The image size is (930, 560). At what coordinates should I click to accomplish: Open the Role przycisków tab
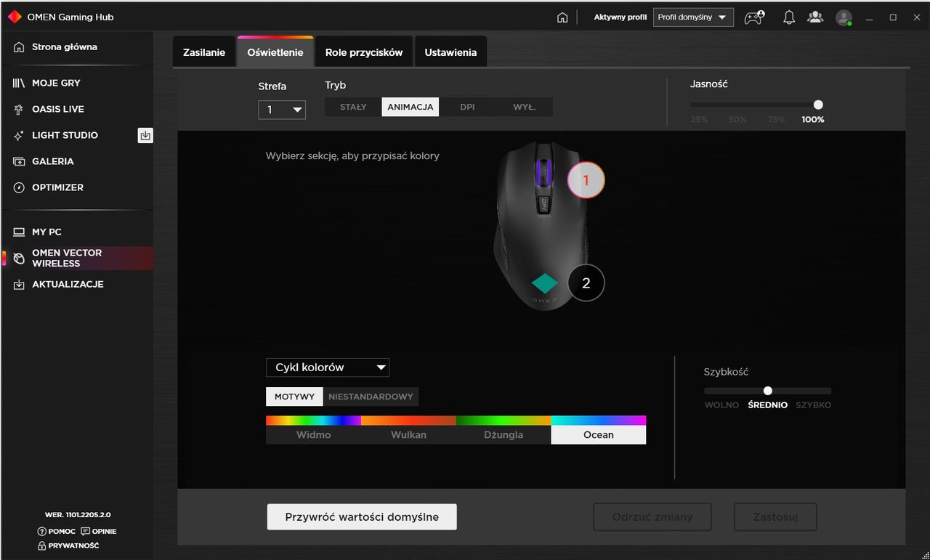pyautogui.click(x=364, y=52)
